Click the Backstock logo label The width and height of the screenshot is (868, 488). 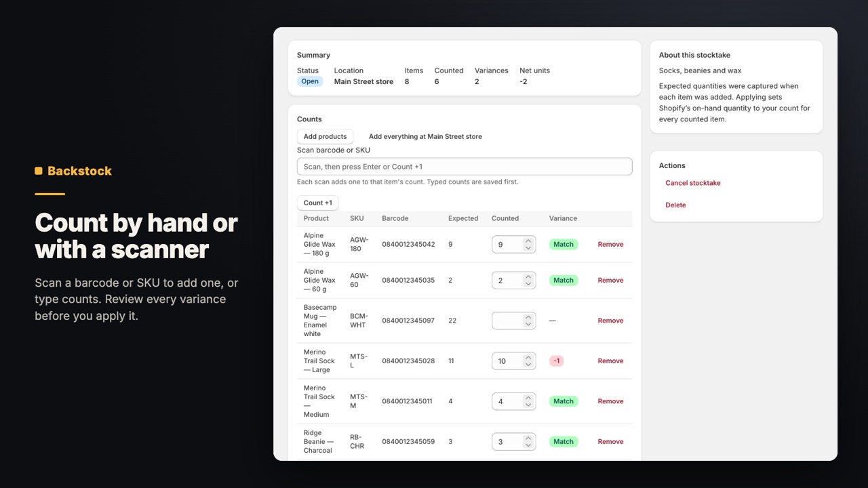tap(73, 171)
